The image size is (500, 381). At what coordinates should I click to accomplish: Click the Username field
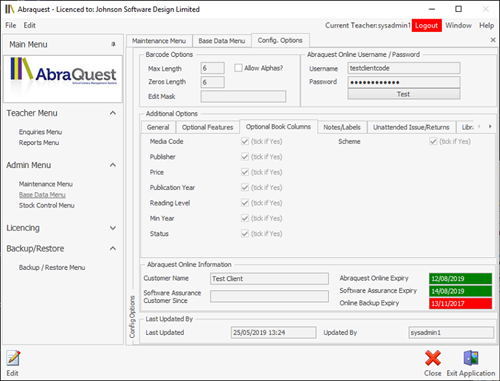pos(404,68)
